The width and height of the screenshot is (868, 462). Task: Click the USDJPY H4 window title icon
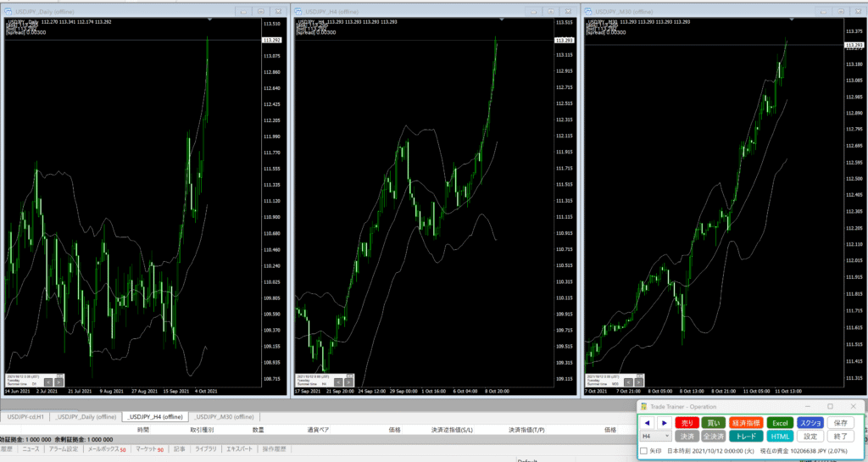pos(298,12)
